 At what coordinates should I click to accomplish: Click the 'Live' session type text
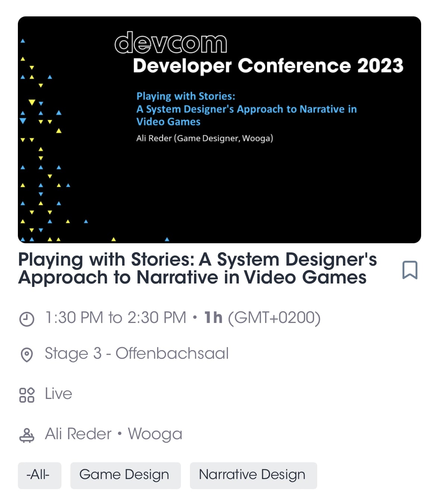click(58, 394)
